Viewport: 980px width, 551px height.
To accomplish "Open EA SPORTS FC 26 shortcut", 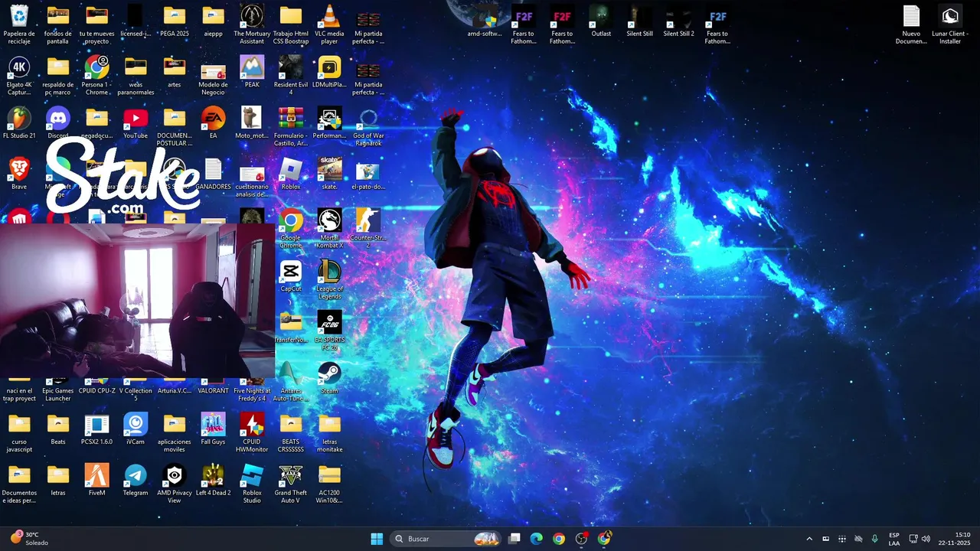I will [329, 331].
